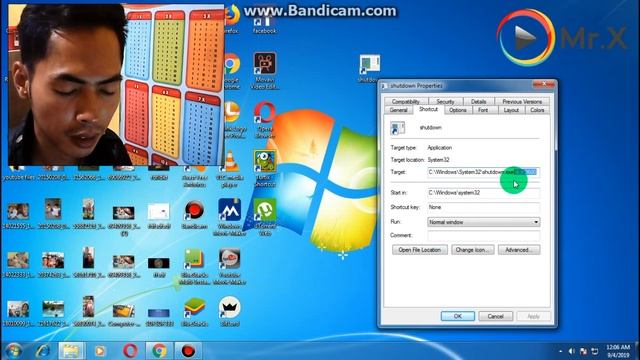Open the network icon in system tray
Screen dimensions: 640x360
click(595, 351)
